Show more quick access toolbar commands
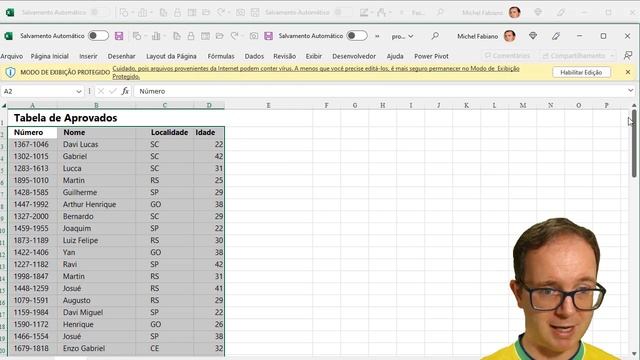This screenshot has width=640, height=360. [377, 36]
